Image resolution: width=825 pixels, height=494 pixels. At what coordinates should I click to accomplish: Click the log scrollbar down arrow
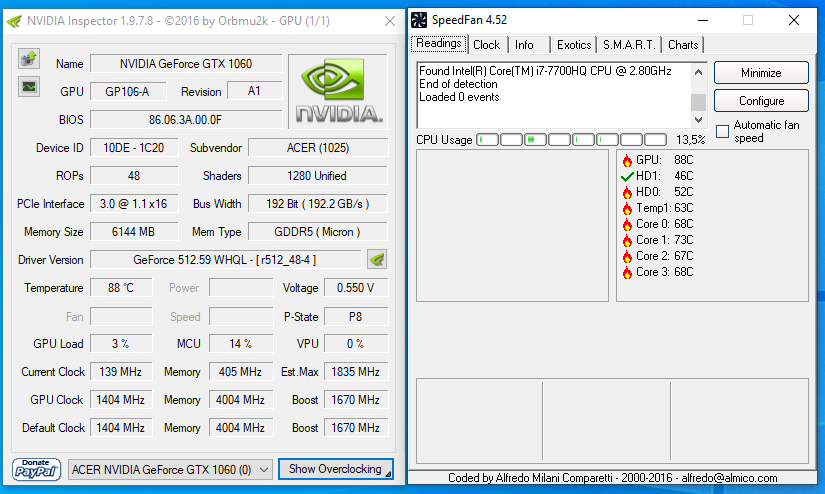[698, 120]
